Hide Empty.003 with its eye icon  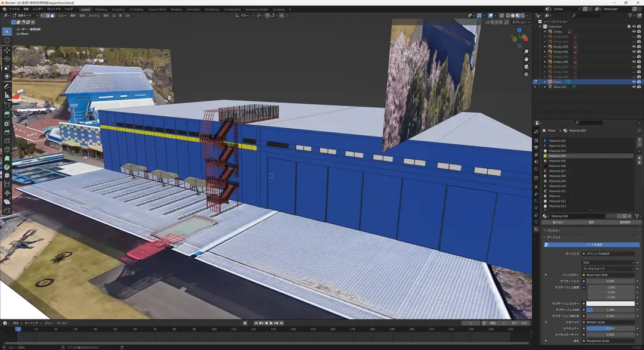(634, 47)
